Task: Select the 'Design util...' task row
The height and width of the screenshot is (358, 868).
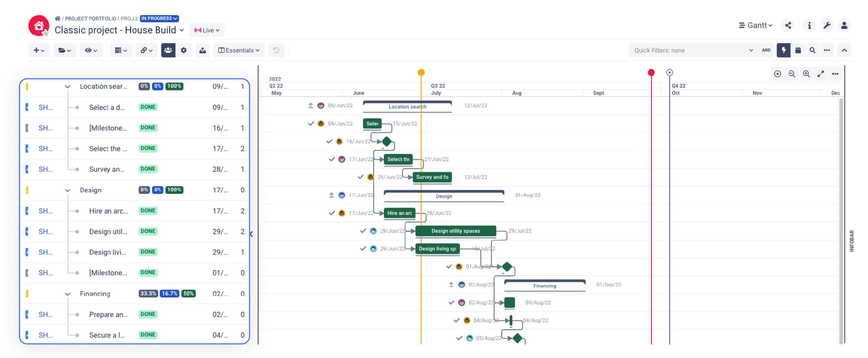Action: click(x=135, y=231)
